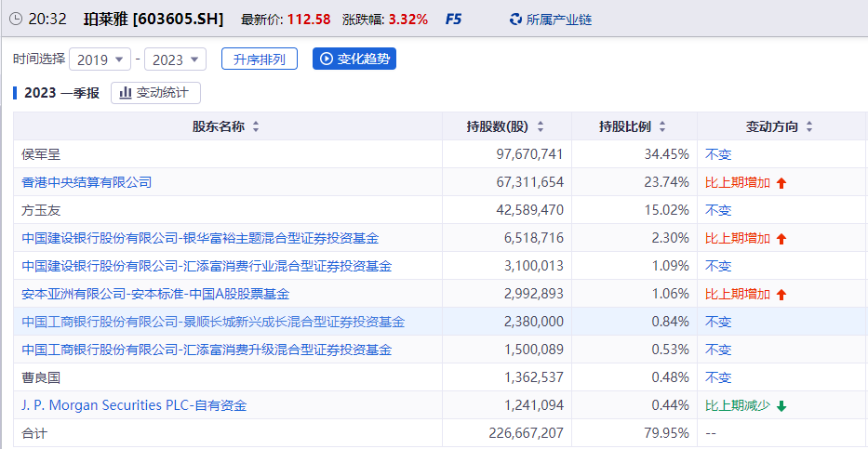Sort by 变动方向 column arrows
Image resolution: width=868 pixels, height=449 pixels.
pos(809,127)
